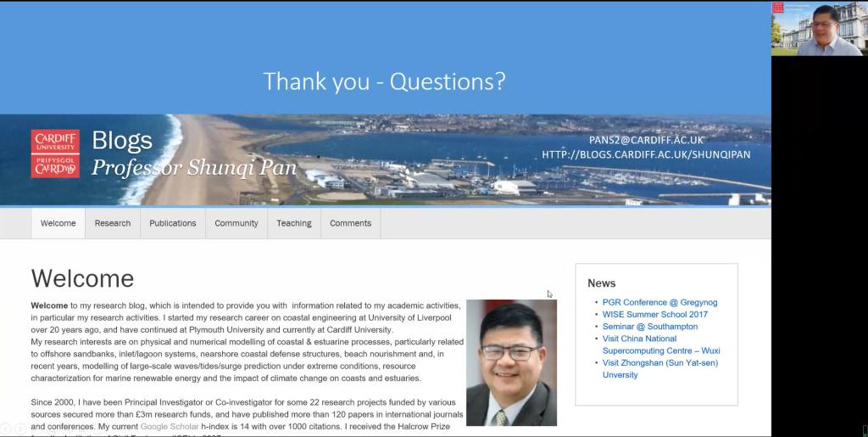868x437 pixels.
Task: Click the Google Scholar link in text
Action: pyautogui.click(x=170, y=426)
